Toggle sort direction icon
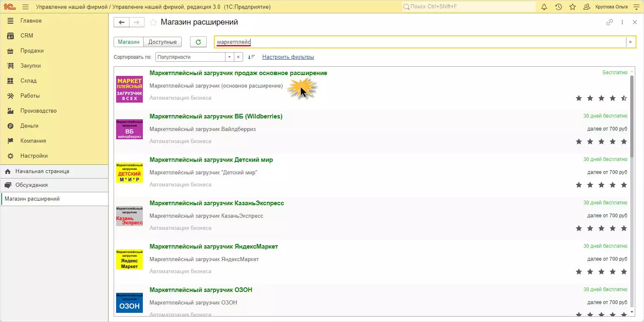The height and width of the screenshot is (322, 644). tap(251, 57)
